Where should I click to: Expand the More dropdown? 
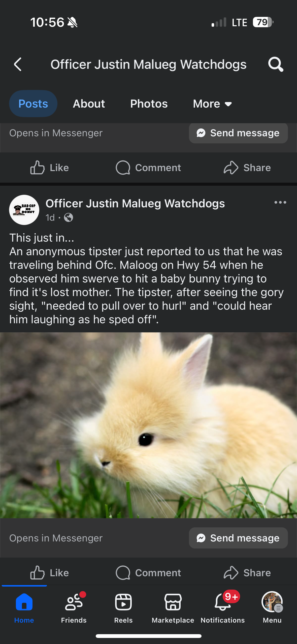click(x=212, y=104)
